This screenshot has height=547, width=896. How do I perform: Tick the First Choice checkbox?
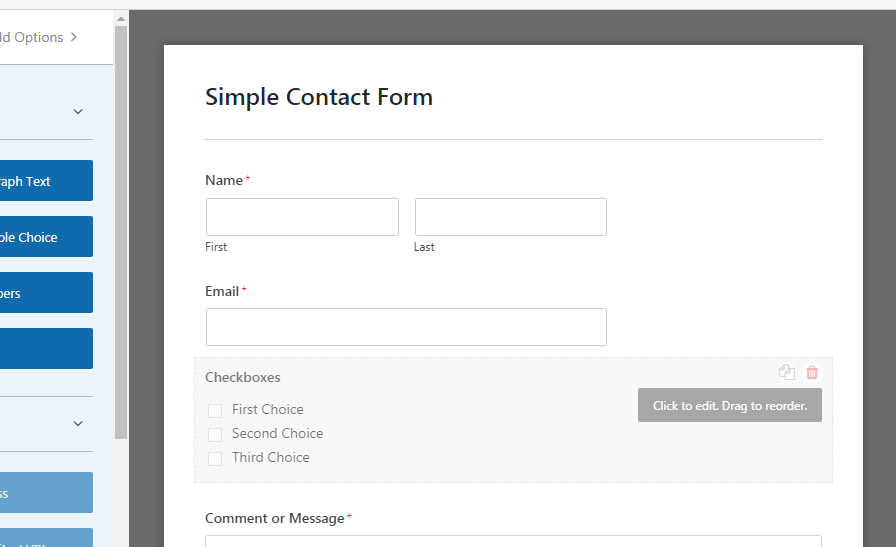click(215, 410)
